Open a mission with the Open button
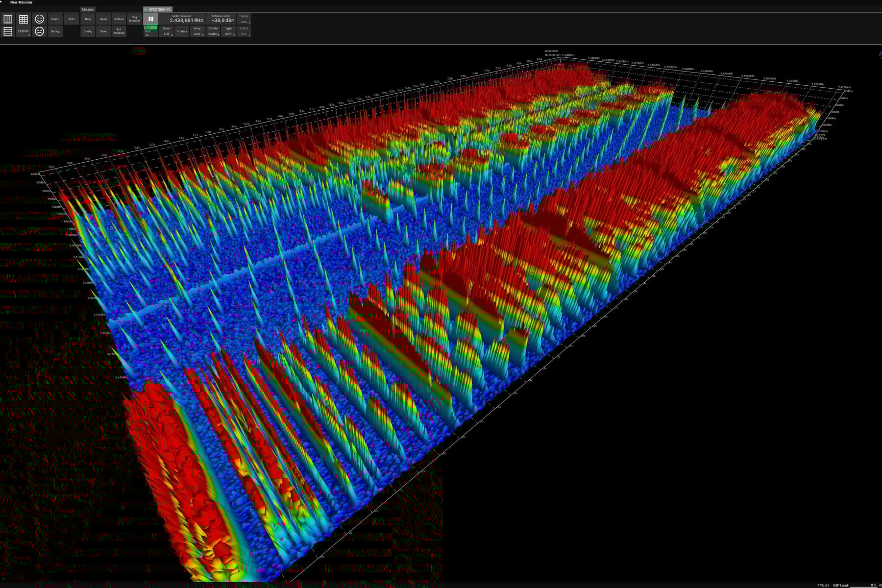The height and width of the screenshot is (588, 882). pyautogui.click(x=103, y=19)
